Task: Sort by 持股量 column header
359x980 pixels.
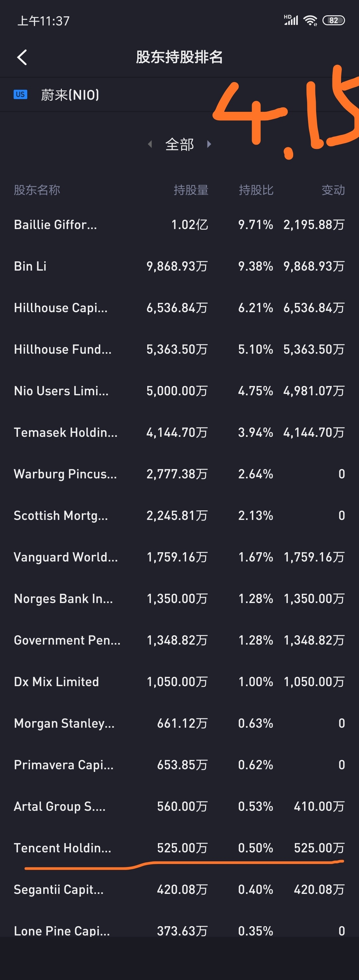Action: tap(191, 190)
